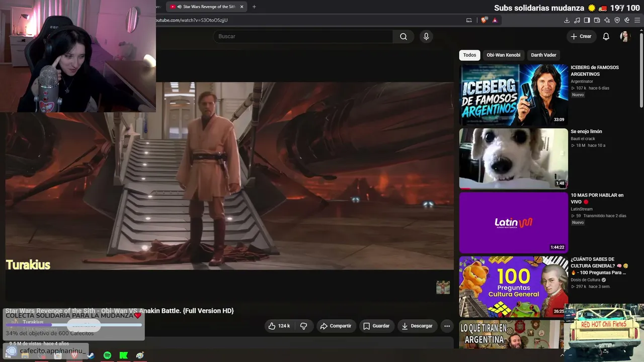The height and width of the screenshot is (362, 644).
Task: Open 'Se enojo limón' video title
Action: [586, 132]
